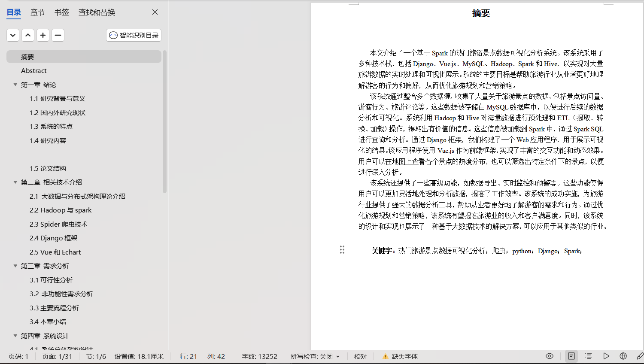The height and width of the screenshot is (364, 644).
Task: Collapse the 第一章 绪论 section
Action: click(x=15, y=85)
